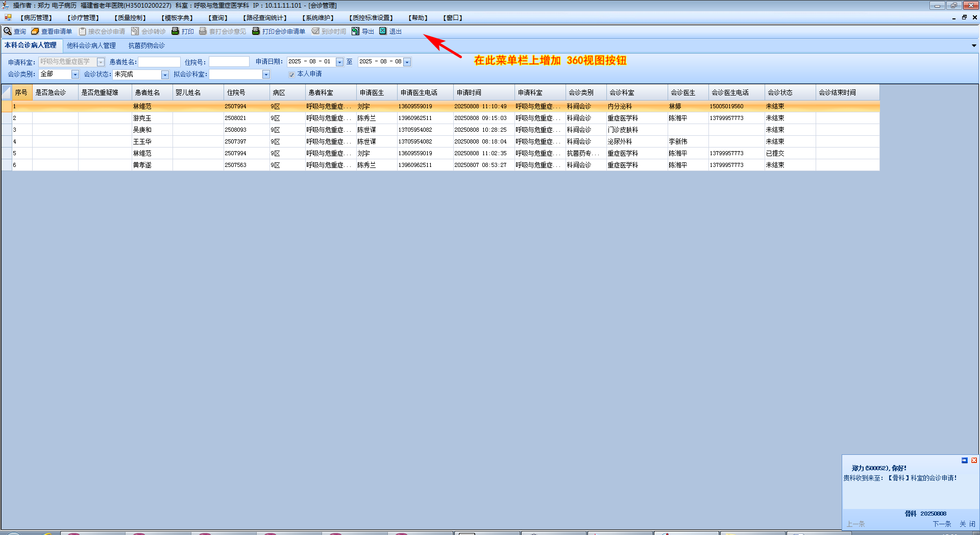Click 打印会诊申请单 in the toolbar
Screen dimensions: 980x535
[279, 31]
